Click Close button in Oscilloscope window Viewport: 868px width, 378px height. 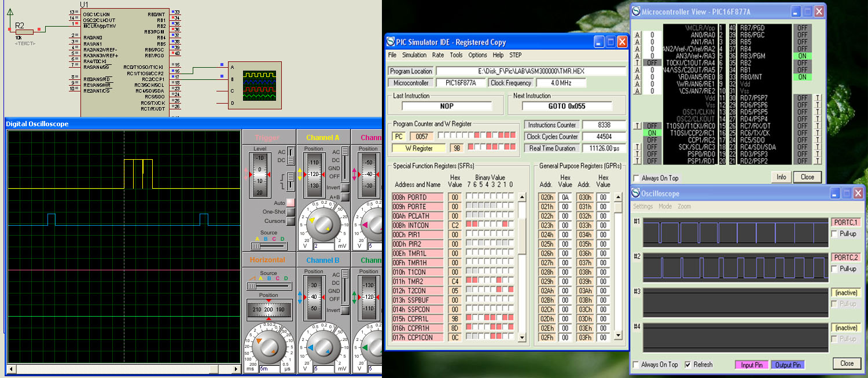click(847, 364)
